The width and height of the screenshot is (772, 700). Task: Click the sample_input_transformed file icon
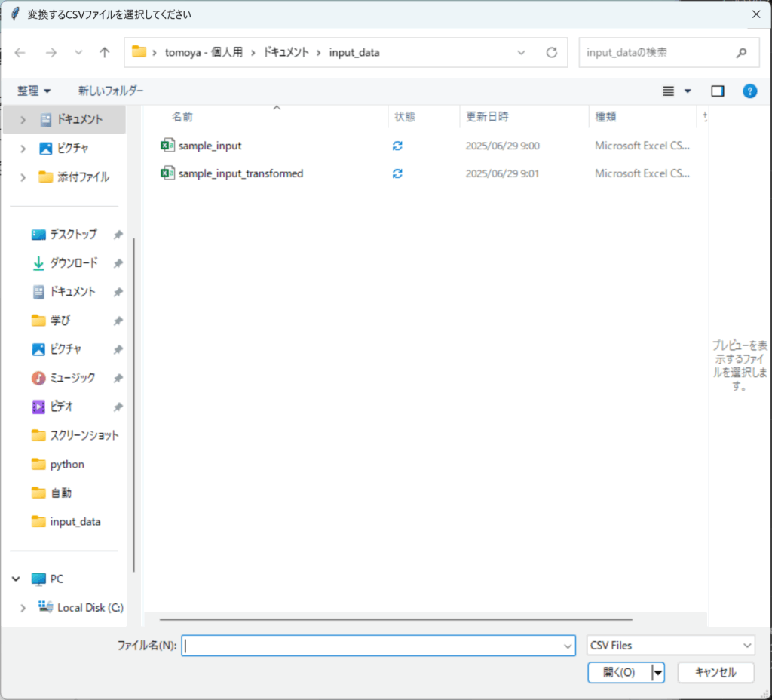point(166,173)
